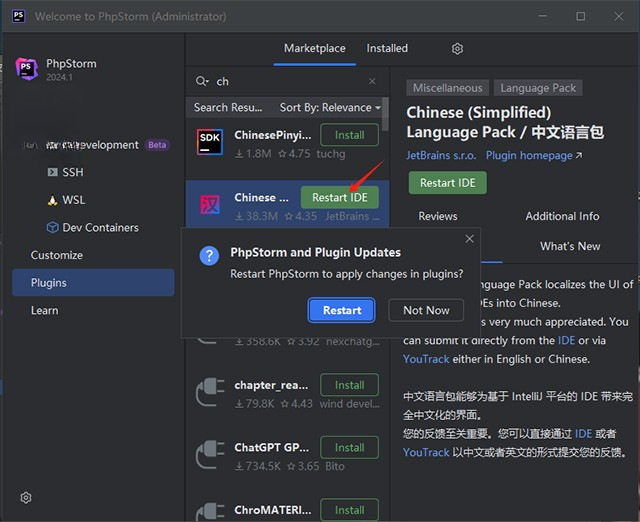The height and width of the screenshot is (522, 640).
Task: Click the WSL penguin icon
Action: click(x=52, y=200)
